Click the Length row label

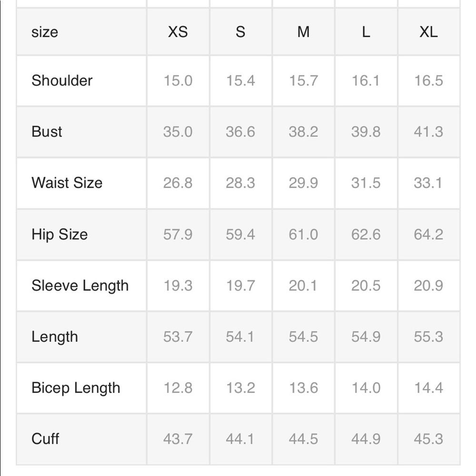[55, 337]
